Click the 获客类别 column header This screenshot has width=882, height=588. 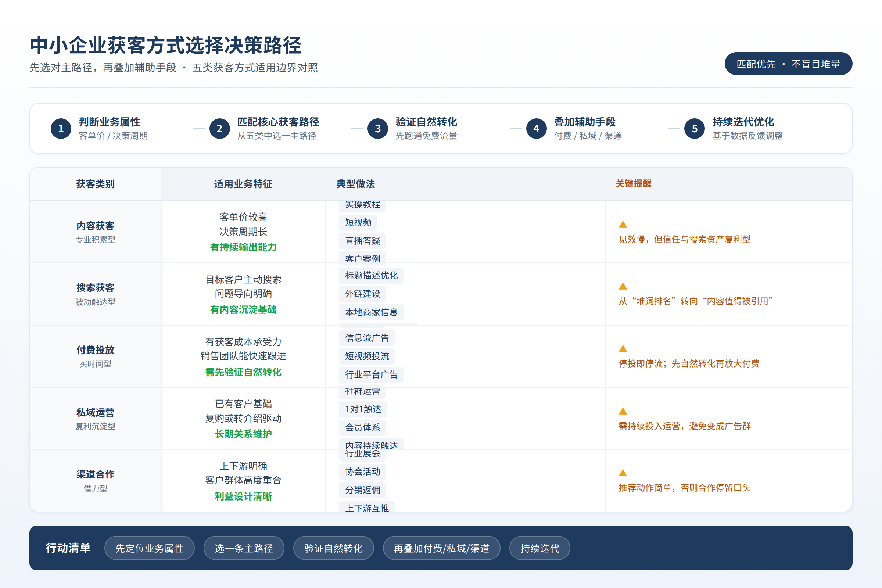point(95,184)
